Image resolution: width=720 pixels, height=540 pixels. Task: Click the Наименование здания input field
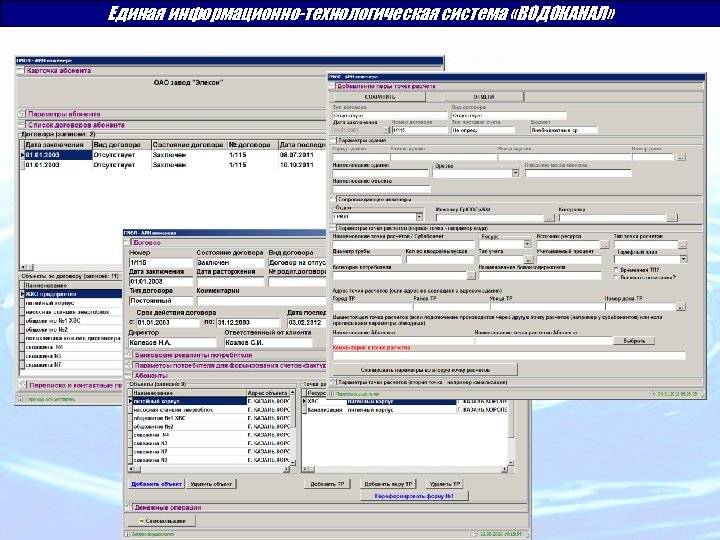click(380, 173)
